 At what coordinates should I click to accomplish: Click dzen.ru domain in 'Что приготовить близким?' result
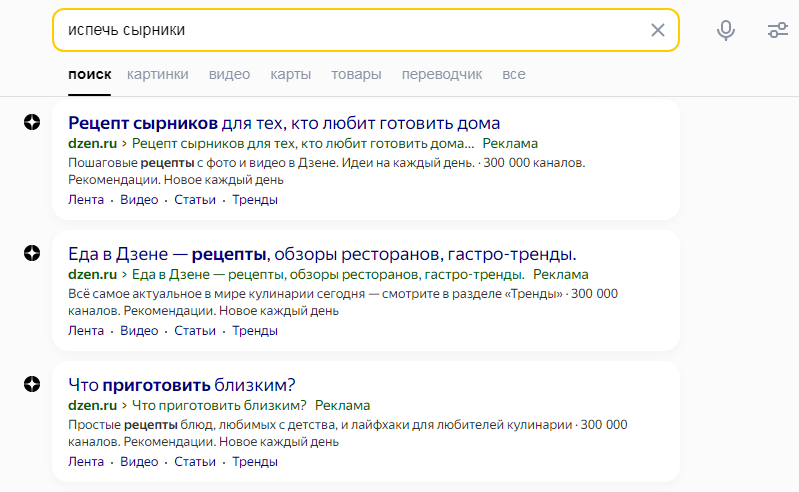click(x=93, y=405)
